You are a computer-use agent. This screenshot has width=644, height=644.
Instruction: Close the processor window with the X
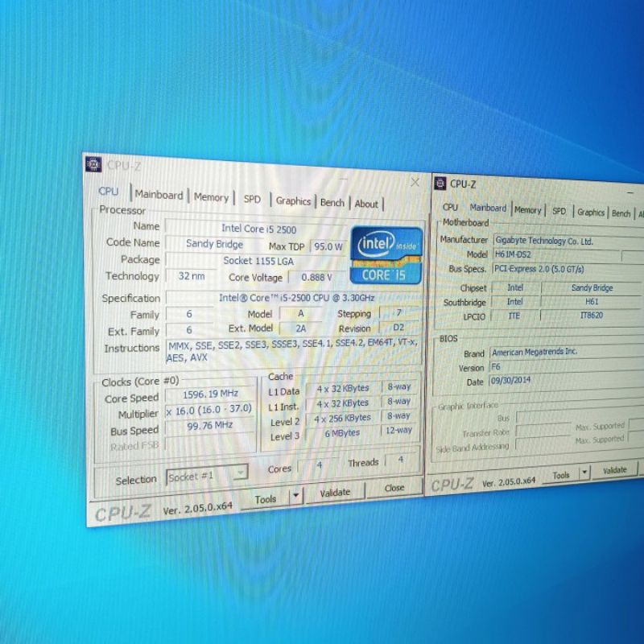click(415, 183)
